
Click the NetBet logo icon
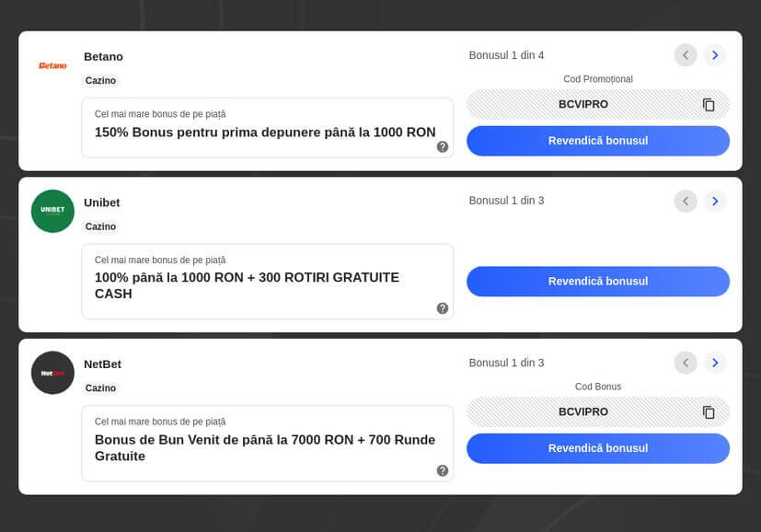(52, 373)
